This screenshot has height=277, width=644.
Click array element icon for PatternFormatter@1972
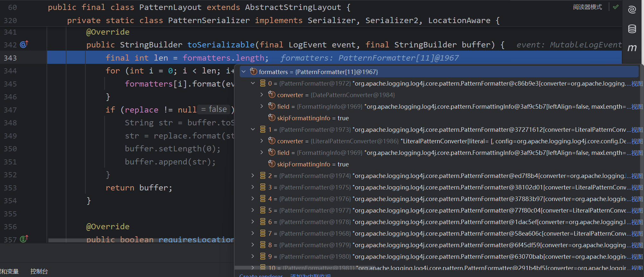(263, 83)
